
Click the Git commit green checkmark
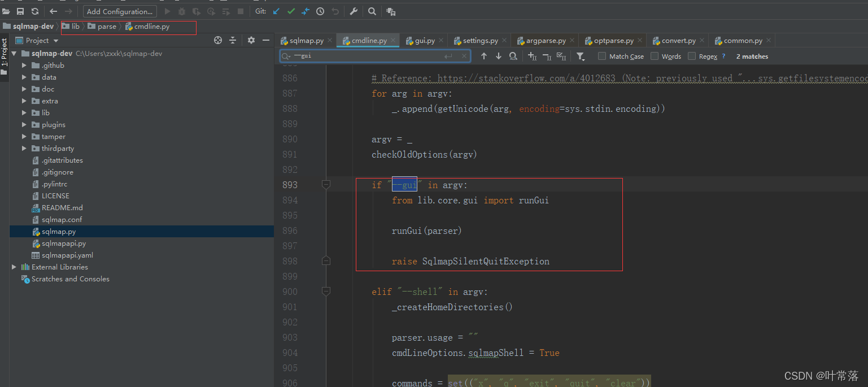coord(291,11)
